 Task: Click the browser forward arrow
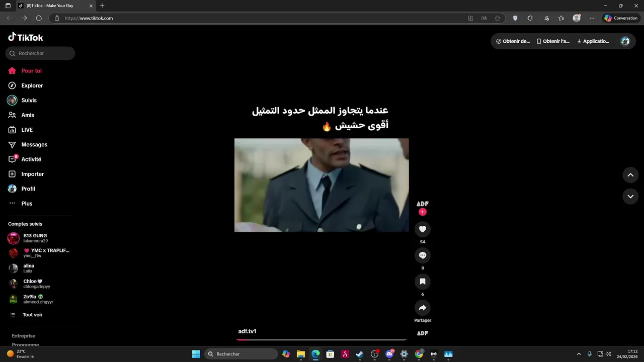(x=24, y=18)
